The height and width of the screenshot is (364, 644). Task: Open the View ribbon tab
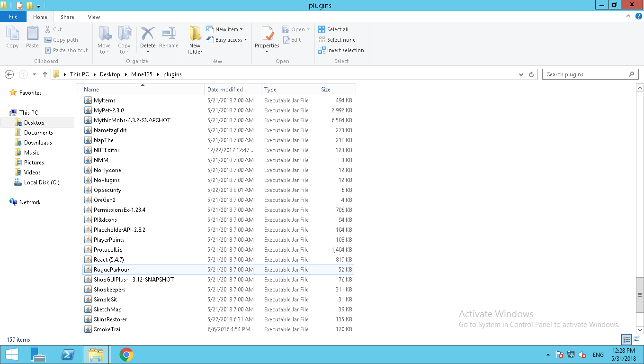tap(94, 17)
